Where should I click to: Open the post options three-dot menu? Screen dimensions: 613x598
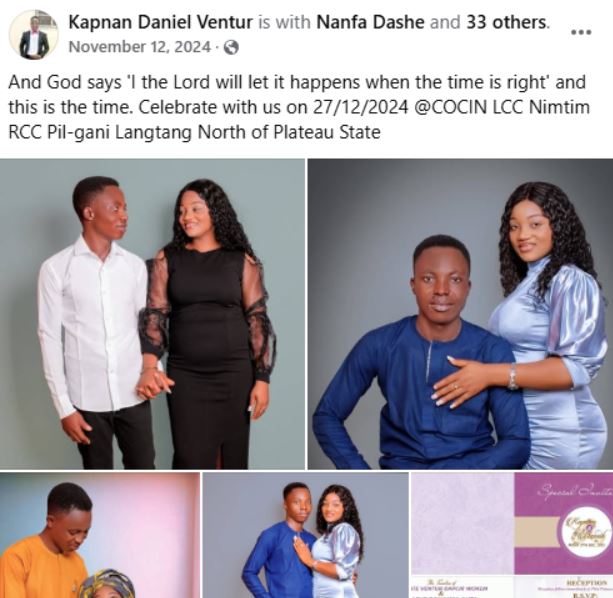tap(581, 32)
